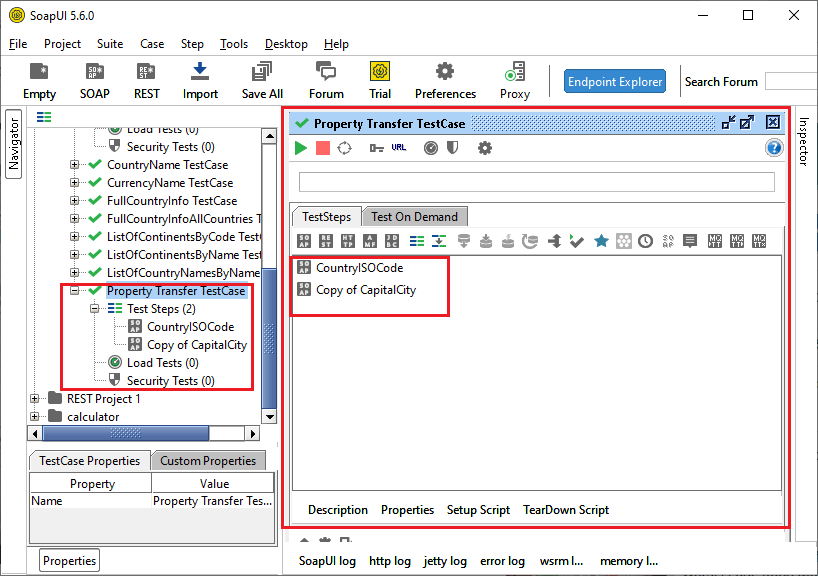Open the Step menu

tap(192, 44)
